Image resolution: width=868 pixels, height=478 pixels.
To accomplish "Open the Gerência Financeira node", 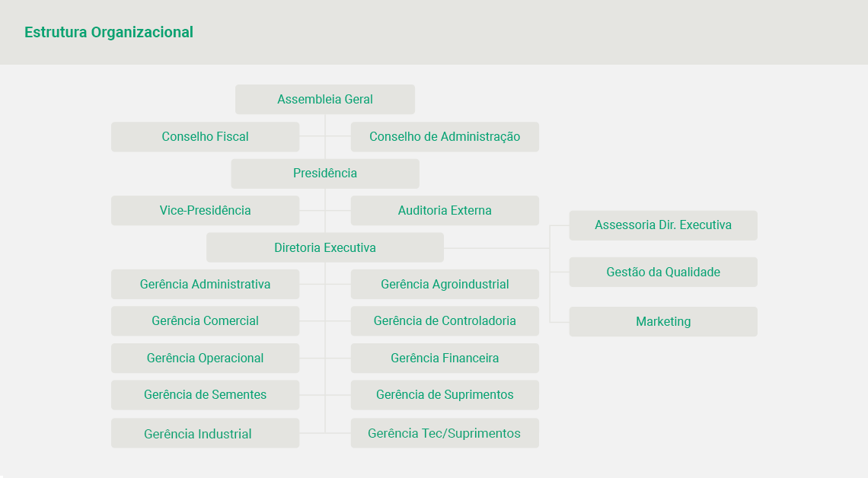I will pos(445,358).
